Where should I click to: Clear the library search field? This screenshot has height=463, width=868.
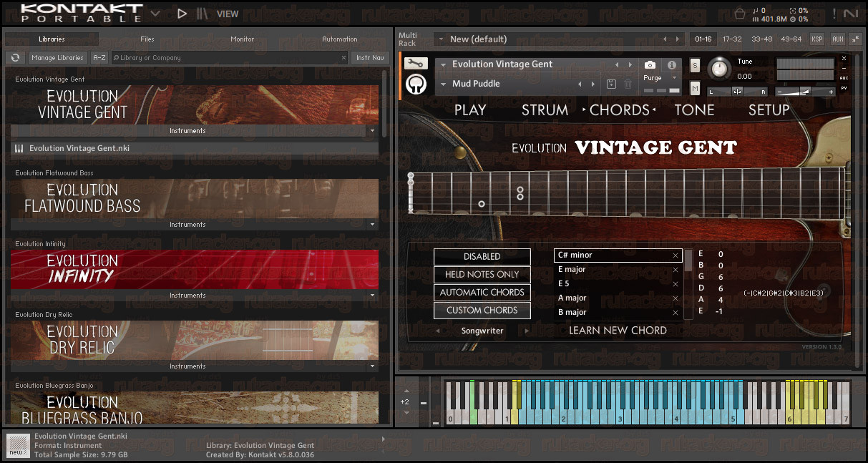pyautogui.click(x=343, y=58)
